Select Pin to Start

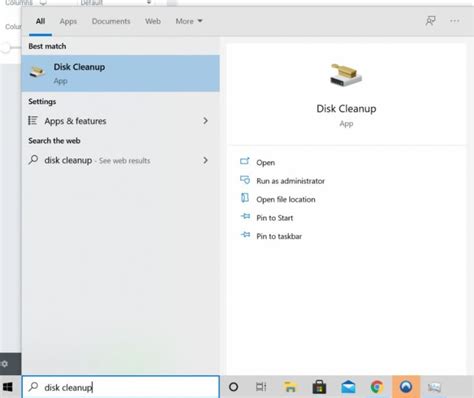coord(275,218)
